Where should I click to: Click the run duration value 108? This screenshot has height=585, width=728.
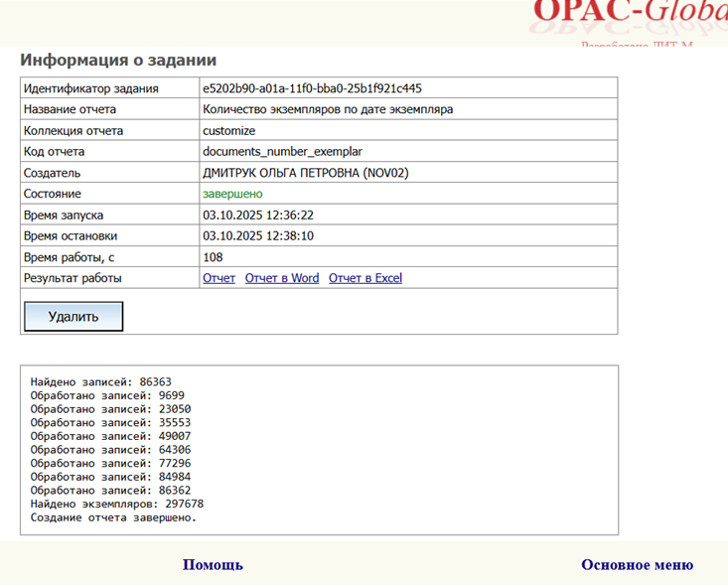[x=213, y=257]
